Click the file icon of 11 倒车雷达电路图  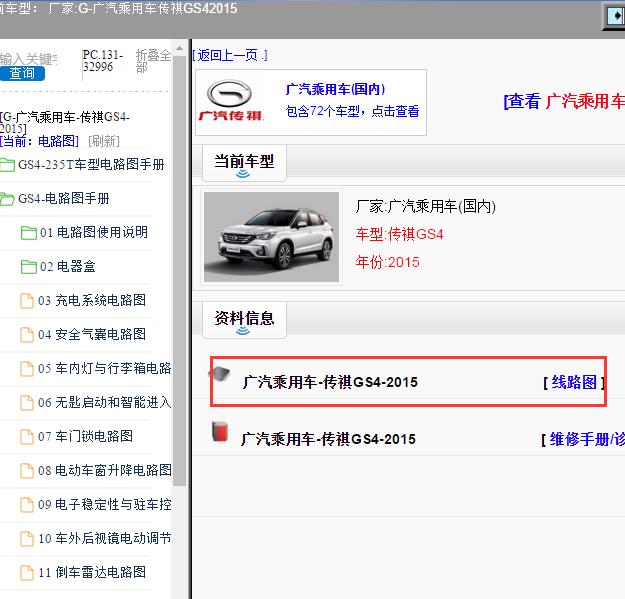click(27, 573)
